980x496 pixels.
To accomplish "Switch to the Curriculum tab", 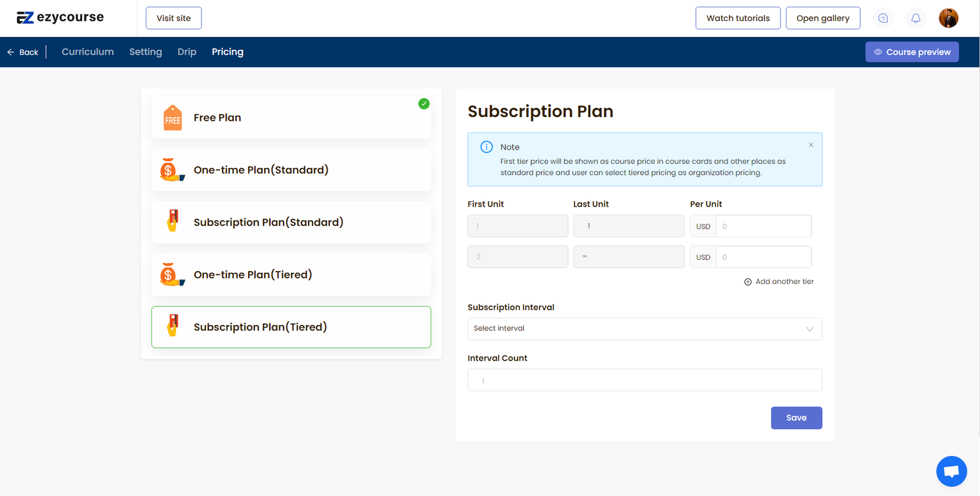I will 88,52.
